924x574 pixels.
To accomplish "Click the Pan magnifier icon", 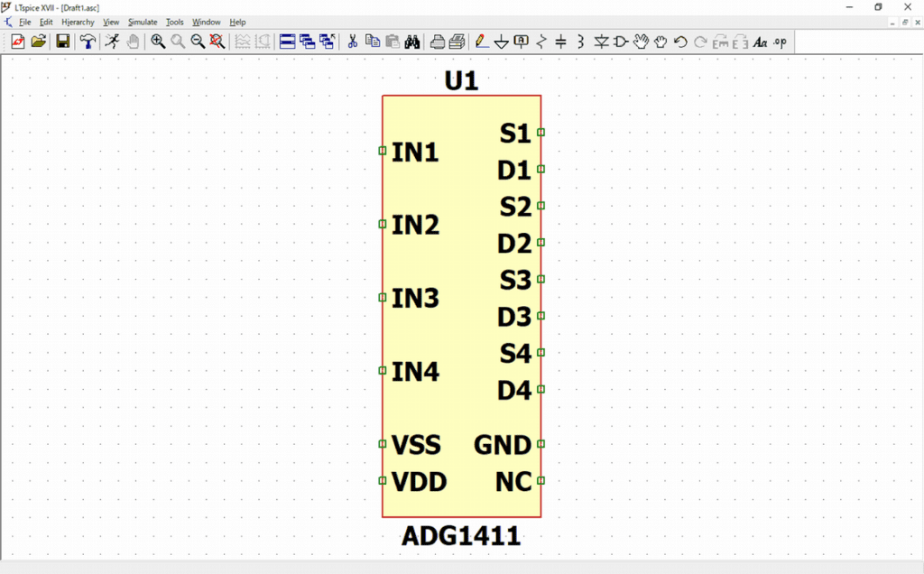I will click(178, 42).
